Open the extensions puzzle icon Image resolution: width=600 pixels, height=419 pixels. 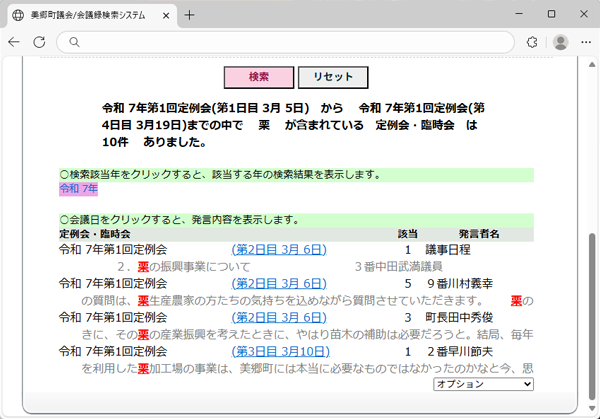tap(532, 42)
